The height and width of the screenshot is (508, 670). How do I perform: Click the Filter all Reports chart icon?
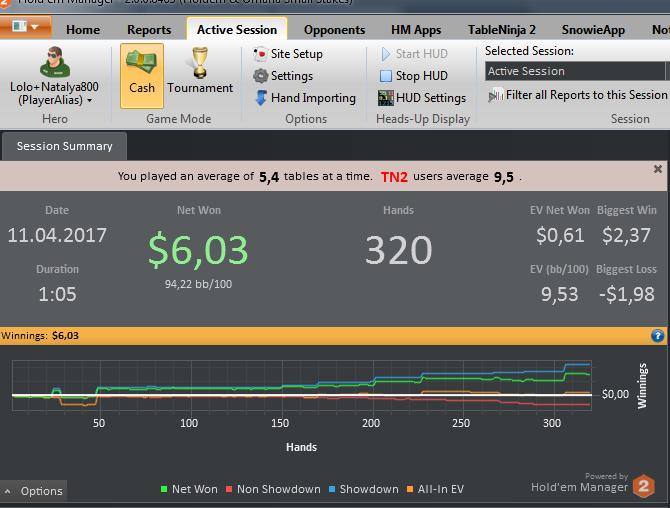coord(496,95)
